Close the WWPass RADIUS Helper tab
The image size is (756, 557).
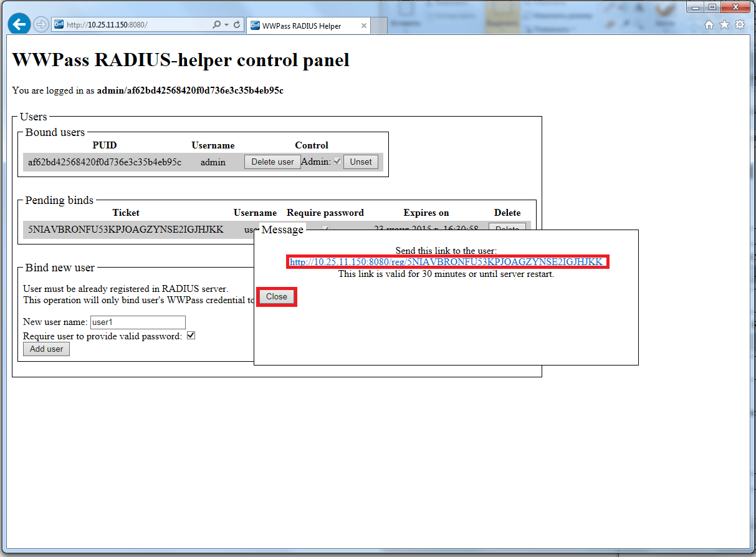tap(363, 26)
